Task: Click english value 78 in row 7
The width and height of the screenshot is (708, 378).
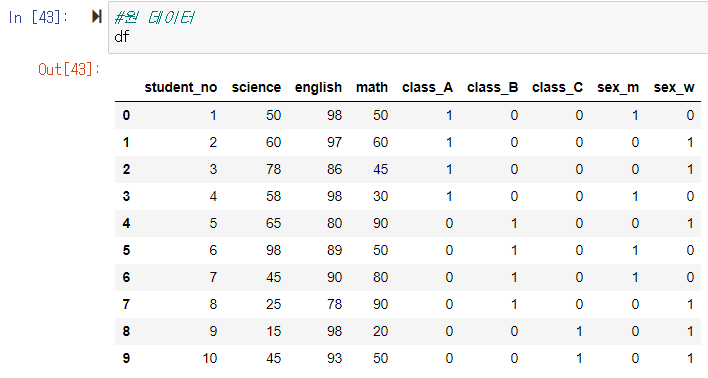Action: point(335,304)
